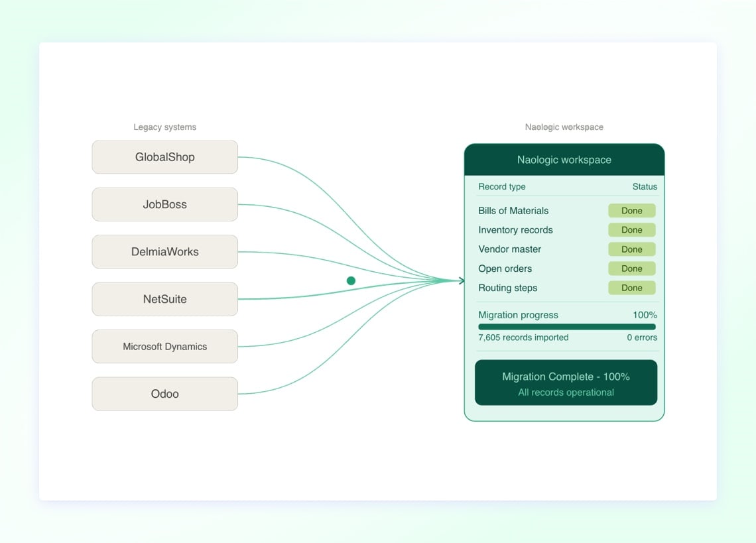Click the "100%" progress value
756x543 pixels.
click(645, 315)
